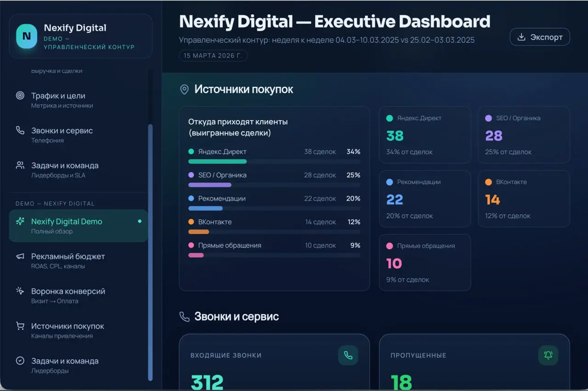Select Nexify Digital Demo overview
588x391 pixels.
(x=78, y=226)
